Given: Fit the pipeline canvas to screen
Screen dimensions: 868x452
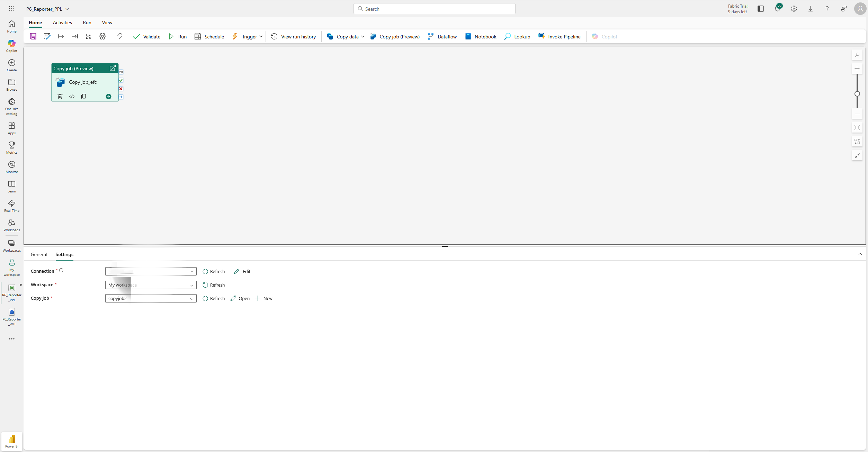Looking at the screenshot, I should [857, 127].
